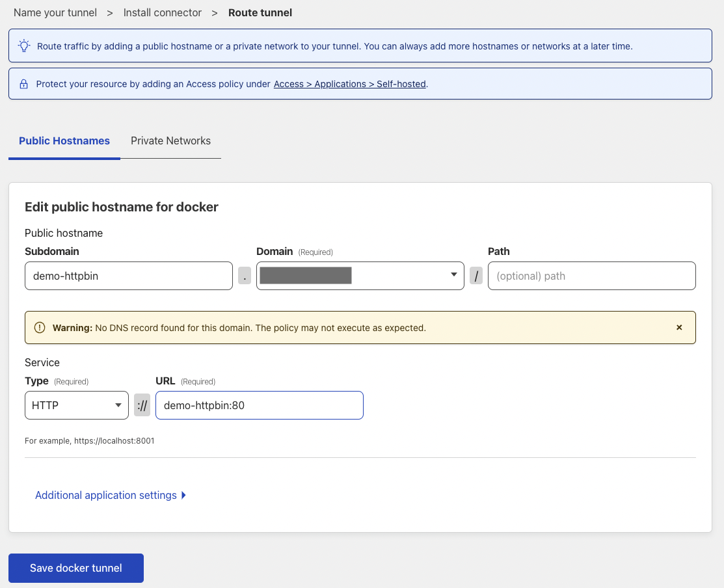Screen dimensions: 724x588
Task: Expand Additional application settings
Action: (111, 496)
